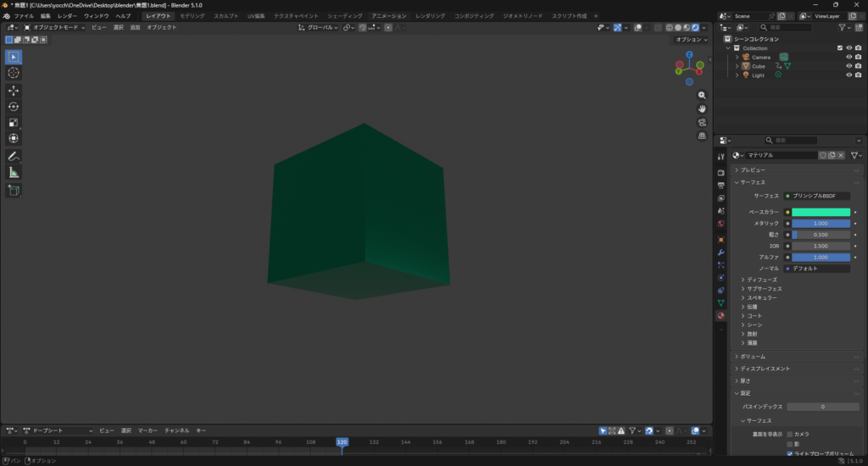
Task: Enable the Camera backface culling checkbox
Action: point(790,434)
